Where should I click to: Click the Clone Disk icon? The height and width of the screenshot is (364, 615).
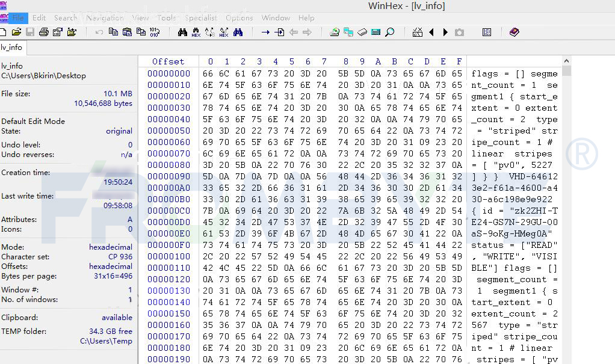[348, 32]
